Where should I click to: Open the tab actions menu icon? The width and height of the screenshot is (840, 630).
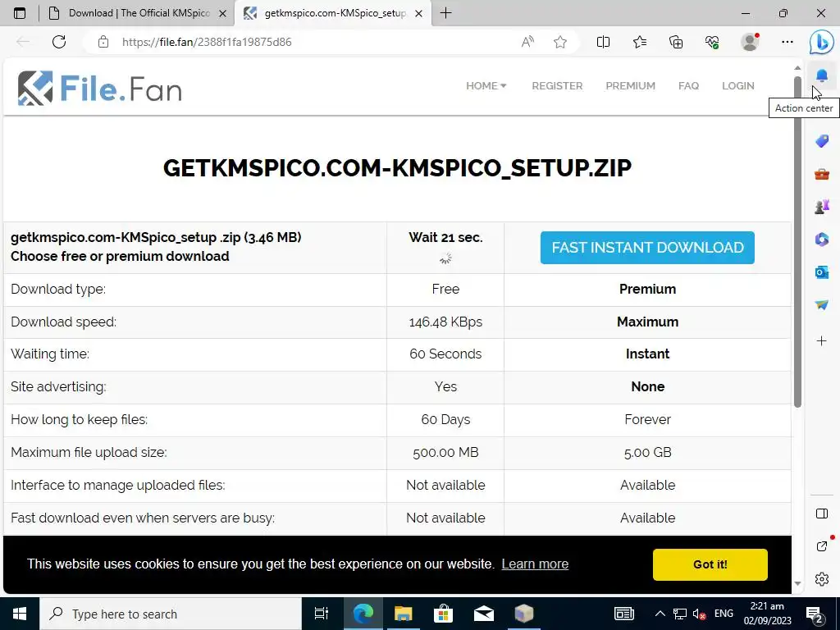(x=20, y=13)
